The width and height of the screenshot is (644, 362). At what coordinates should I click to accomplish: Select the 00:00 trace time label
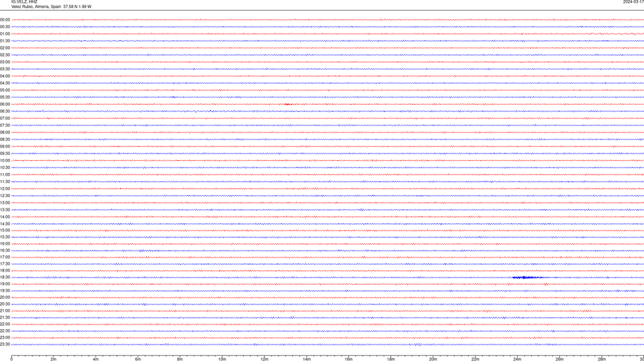tap(5, 19)
